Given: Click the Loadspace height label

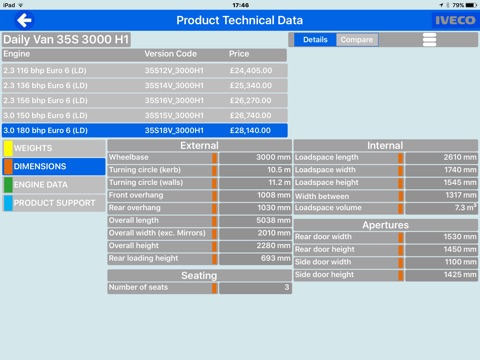Looking at the screenshot, I should pos(327,183).
